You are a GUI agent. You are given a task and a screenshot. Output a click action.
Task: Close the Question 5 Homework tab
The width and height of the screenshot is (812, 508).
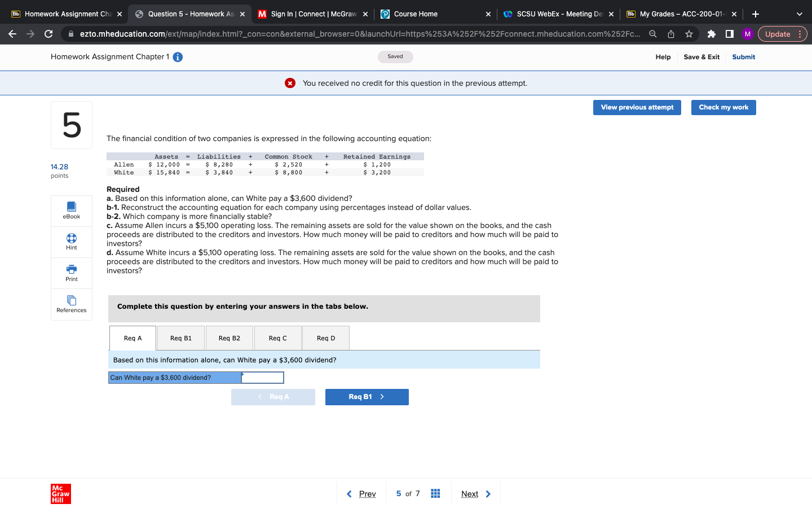(x=242, y=14)
